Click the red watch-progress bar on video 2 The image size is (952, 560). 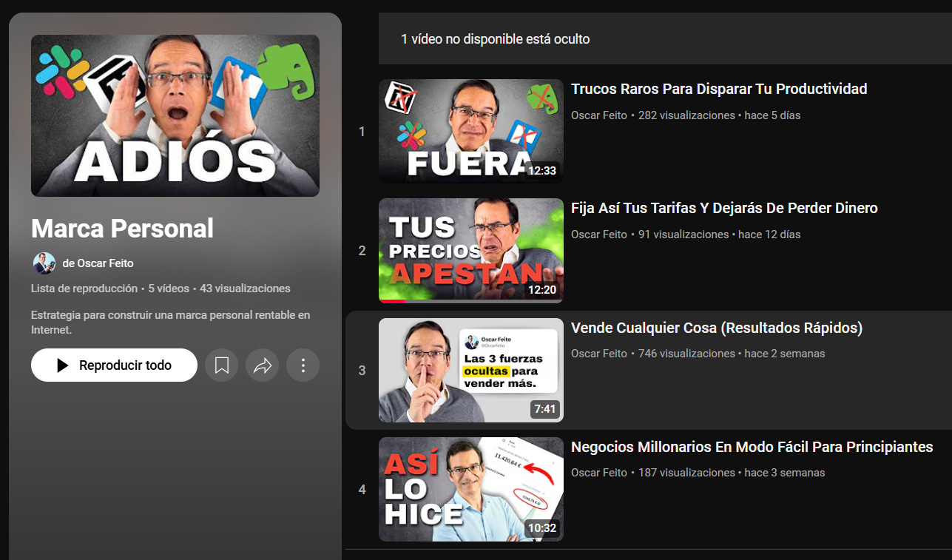point(393,301)
